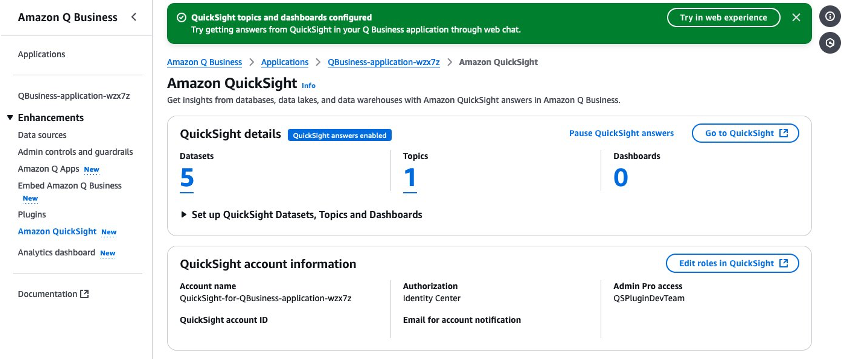
Task: Click Pause QuickSight answers link
Action: click(x=621, y=133)
